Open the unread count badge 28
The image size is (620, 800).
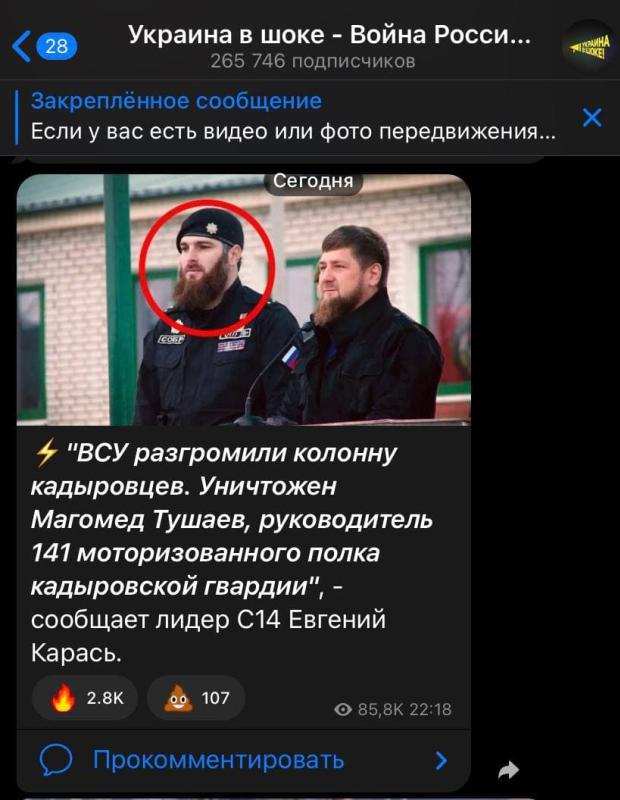pyautogui.click(x=57, y=46)
